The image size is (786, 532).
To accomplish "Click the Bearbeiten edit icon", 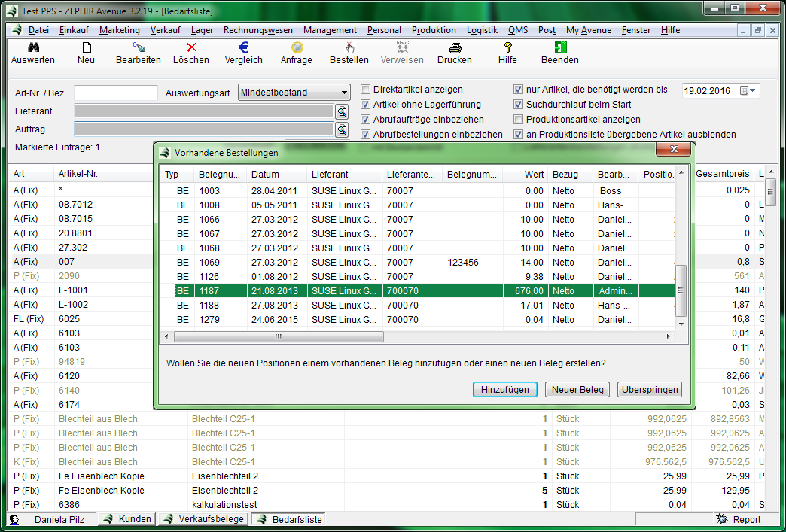I will click(139, 47).
